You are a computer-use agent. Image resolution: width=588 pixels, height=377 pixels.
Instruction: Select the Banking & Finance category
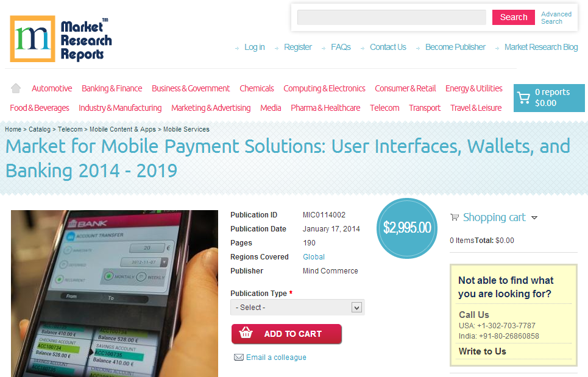pos(112,88)
